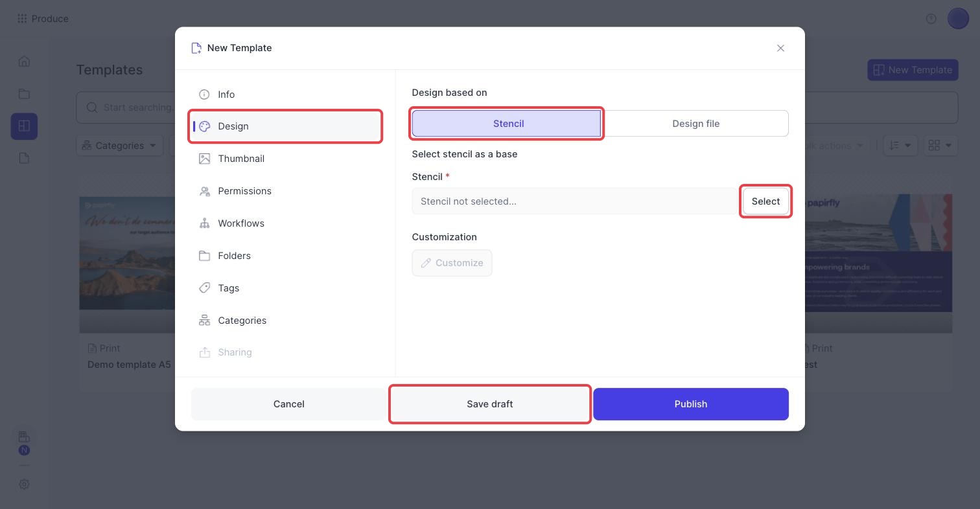Viewport: 980px width, 509px height.
Task: Open the documents icon in left sidebar
Action: click(x=24, y=158)
